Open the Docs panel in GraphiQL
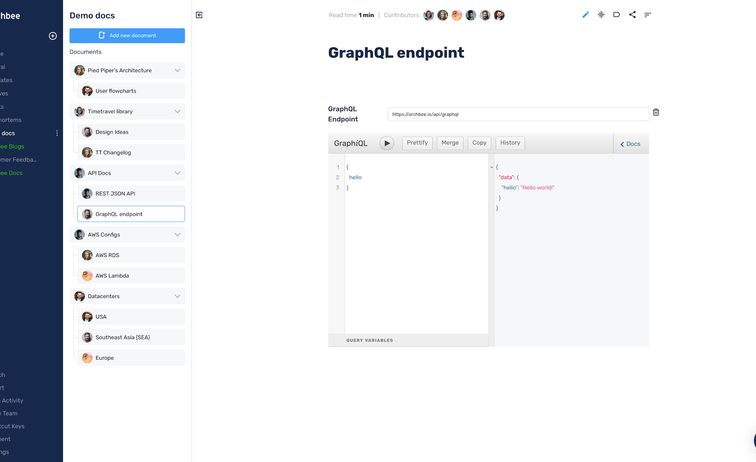The width and height of the screenshot is (756, 462). (x=630, y=144)
